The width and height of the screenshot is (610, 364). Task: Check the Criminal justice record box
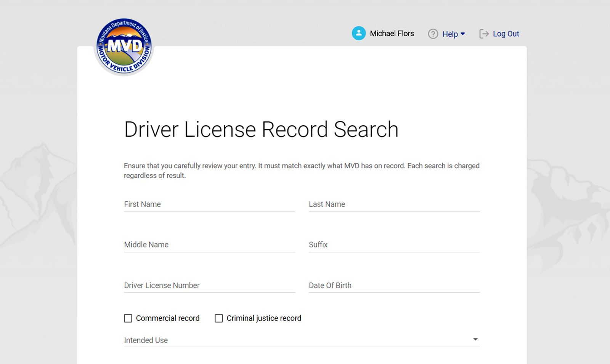[218, 318]
